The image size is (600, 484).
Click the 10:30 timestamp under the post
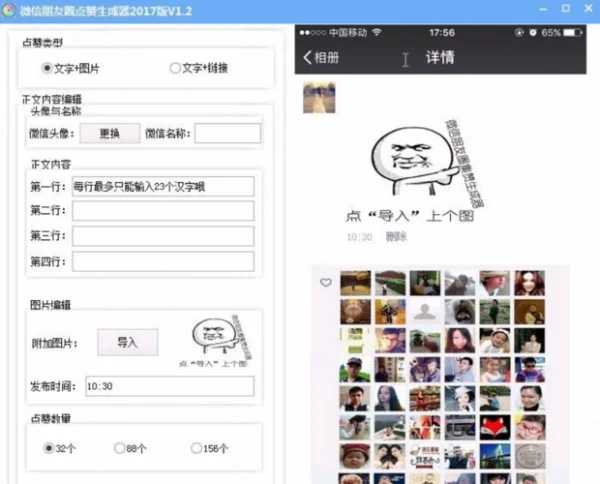[359, 237]
